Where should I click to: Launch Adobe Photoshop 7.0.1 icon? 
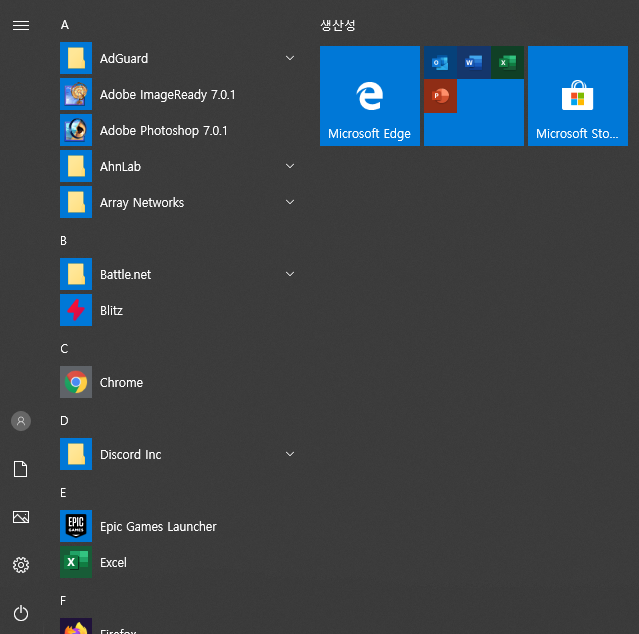click(76, 130)
